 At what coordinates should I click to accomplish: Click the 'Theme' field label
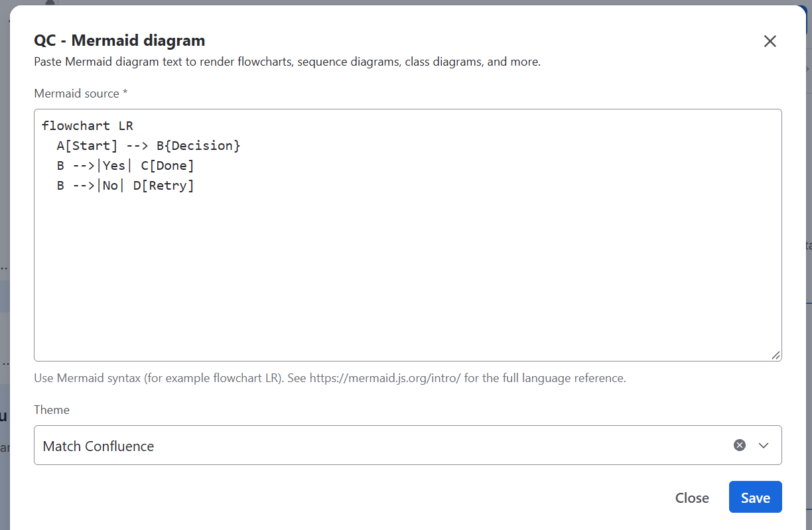click(52, 410)
